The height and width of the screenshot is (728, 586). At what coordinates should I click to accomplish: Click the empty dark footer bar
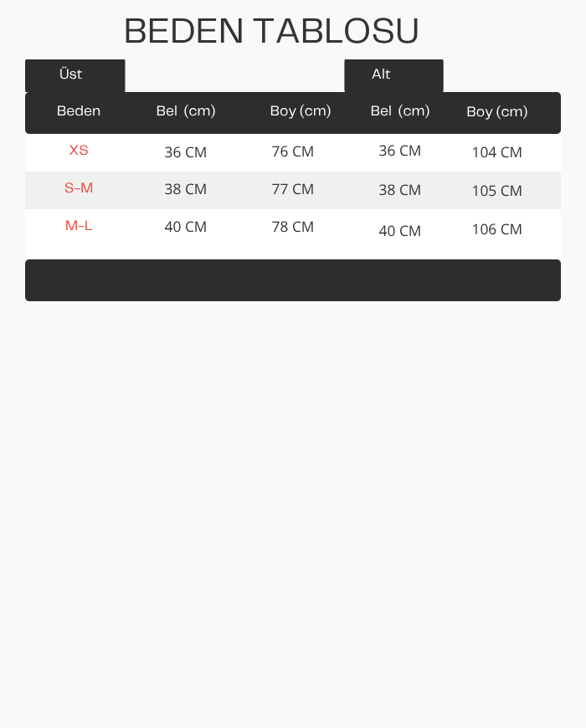click(293, 280)
